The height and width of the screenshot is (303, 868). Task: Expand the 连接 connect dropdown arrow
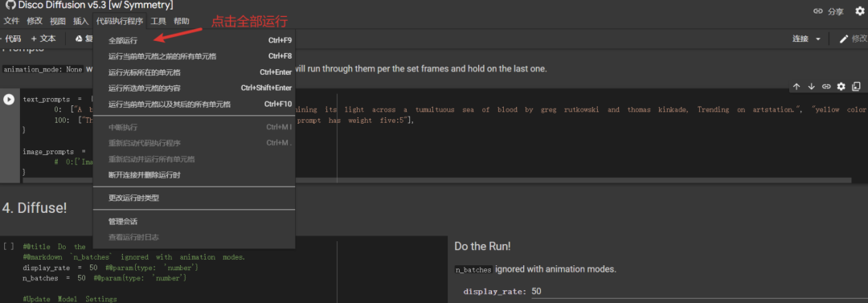coord(818,39)
